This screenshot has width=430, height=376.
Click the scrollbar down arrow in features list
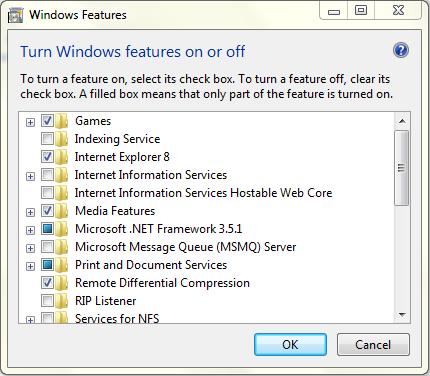coord(402,314)
